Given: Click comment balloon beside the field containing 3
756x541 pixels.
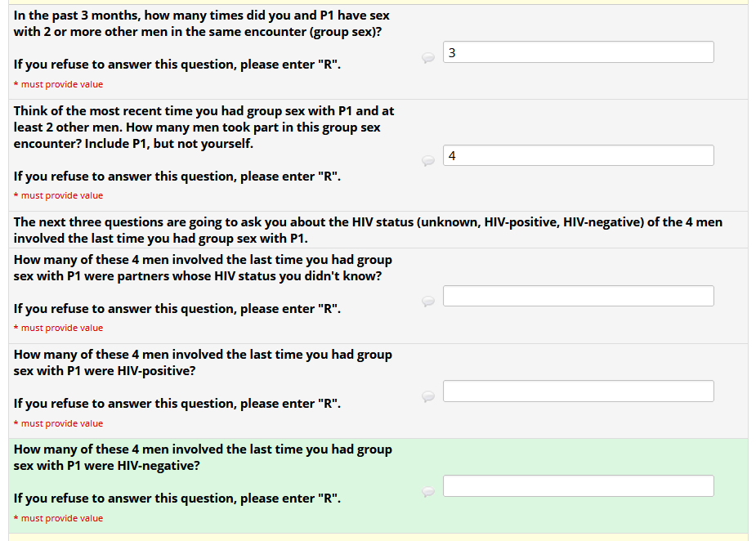Looking at the screenshot, I should coord(428,58).
